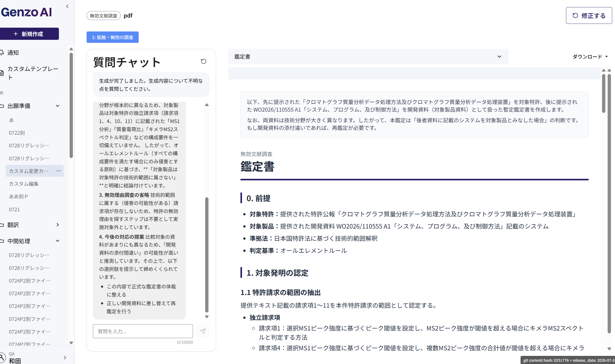This screenshot has height=364, width=615.
Task: Select the 1: 抵触・無効の調査 tab
Action: 112,37
